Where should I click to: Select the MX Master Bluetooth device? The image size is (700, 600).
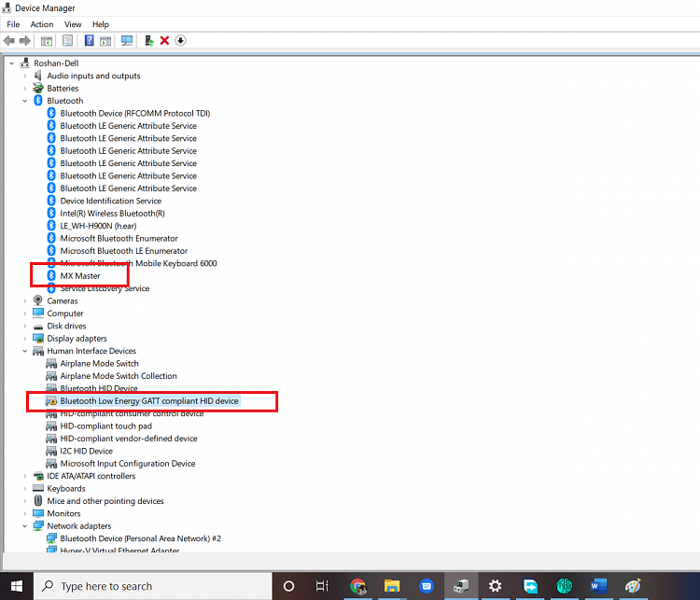tap(80, 276)
